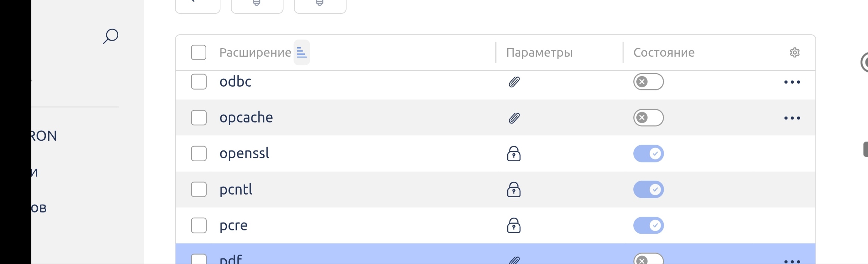Click the Параметры column header
The width and height of the screenshot is (868, 264).
click(x=539, y=53)
